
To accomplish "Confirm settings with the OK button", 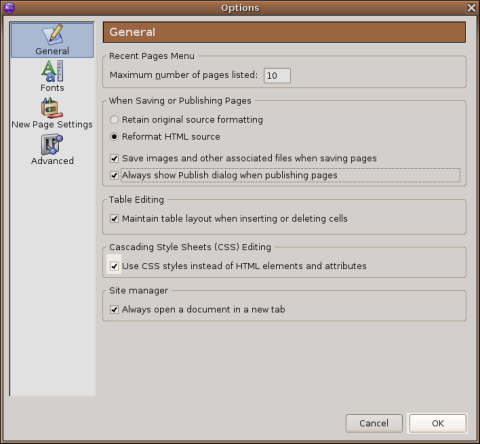I will (437, 423).
